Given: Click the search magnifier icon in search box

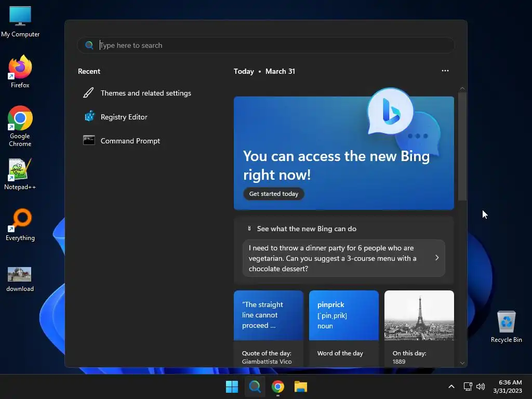Looking at the screenshot, I should coord(89,45).
